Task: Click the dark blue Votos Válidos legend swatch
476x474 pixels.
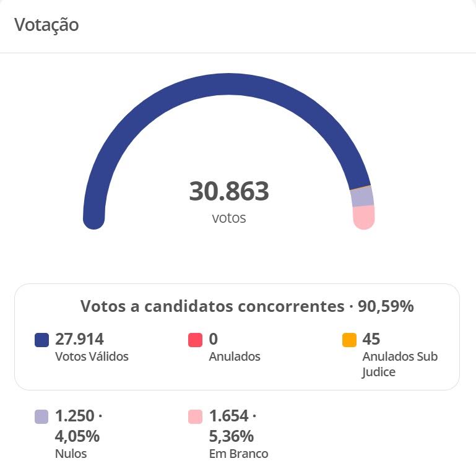Action: pos(41,340)
